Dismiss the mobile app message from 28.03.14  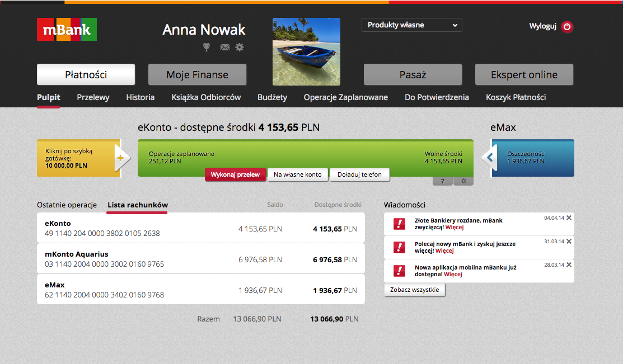[569, 264]
